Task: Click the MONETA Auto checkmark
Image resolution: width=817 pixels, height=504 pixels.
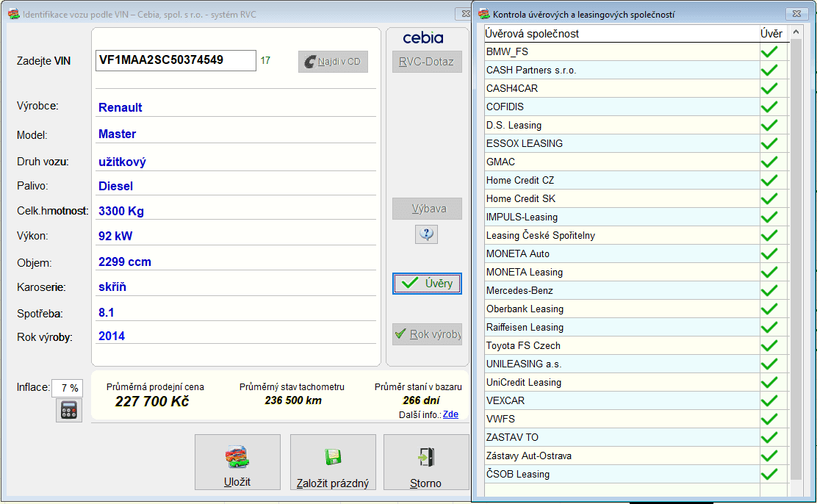Action: click(x=769, y=253)
